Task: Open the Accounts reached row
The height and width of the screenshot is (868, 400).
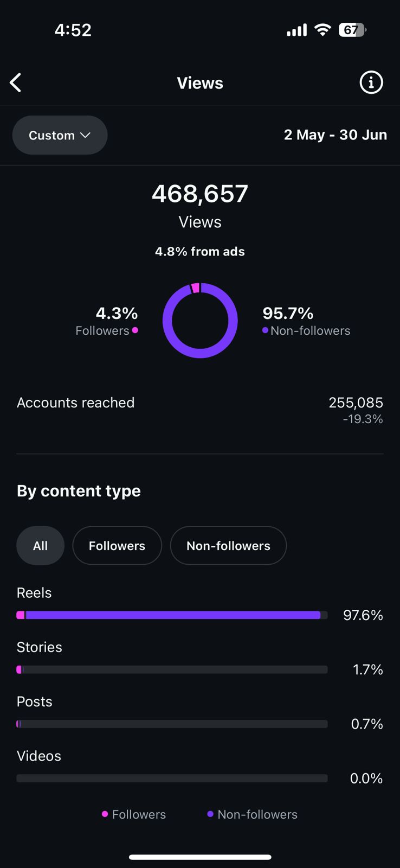Action: click(200, 410)
